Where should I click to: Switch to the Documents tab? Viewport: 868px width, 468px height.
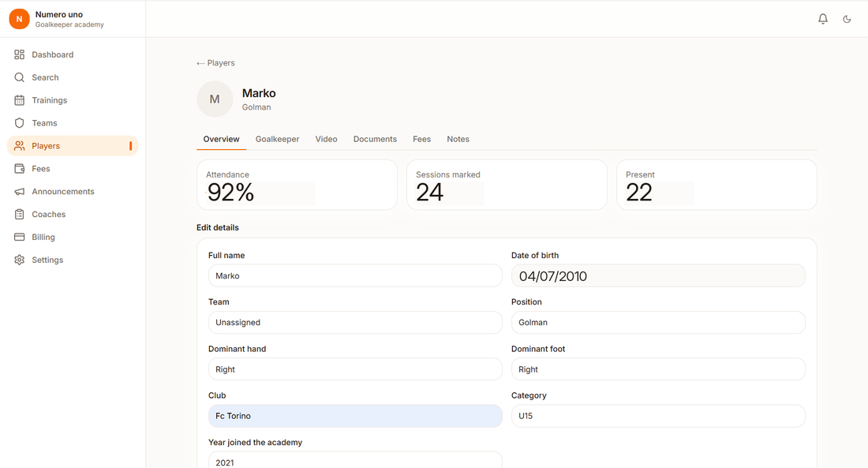point(375,139)
